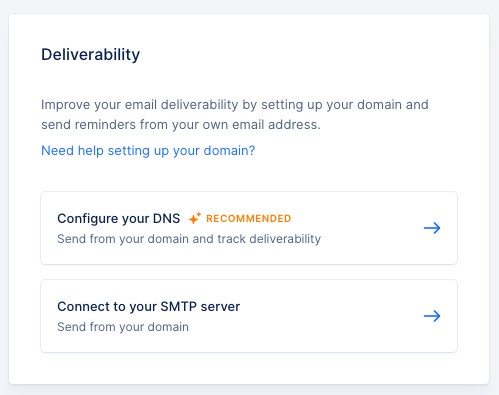This screenshot has height=395, width=499.
Task: Click 'Send from your domain and track deliverability' subtitle
Action: tap(189, 239)
